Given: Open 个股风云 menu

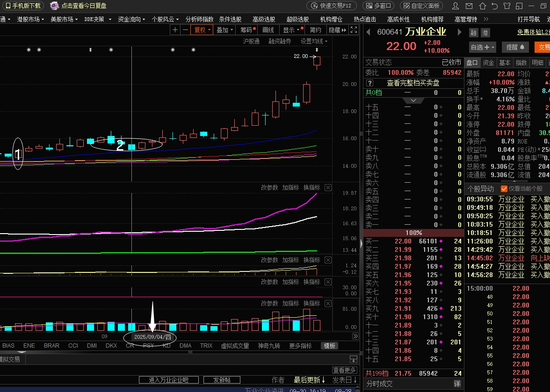Looking at the screenshot, I should (165, 19).
